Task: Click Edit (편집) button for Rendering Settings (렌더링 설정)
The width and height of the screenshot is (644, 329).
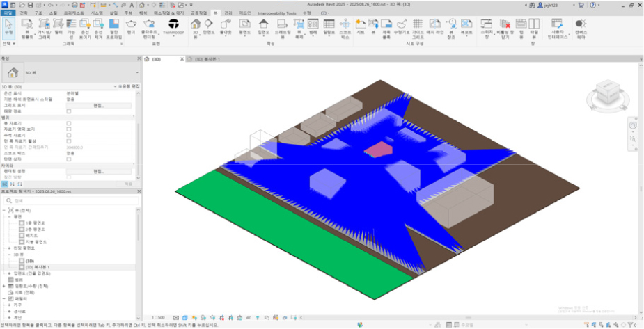Action: pyautogui.click(x=99, y=171)
